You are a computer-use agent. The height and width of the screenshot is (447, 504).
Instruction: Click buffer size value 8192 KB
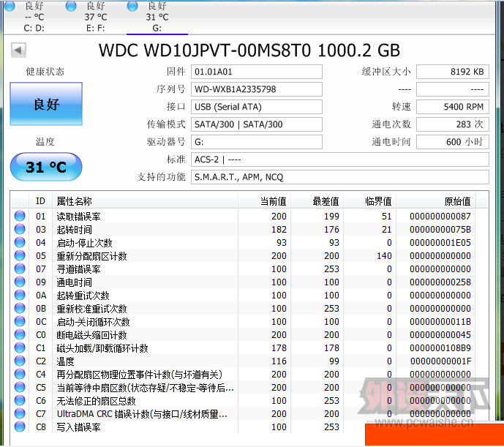point(453,72)
